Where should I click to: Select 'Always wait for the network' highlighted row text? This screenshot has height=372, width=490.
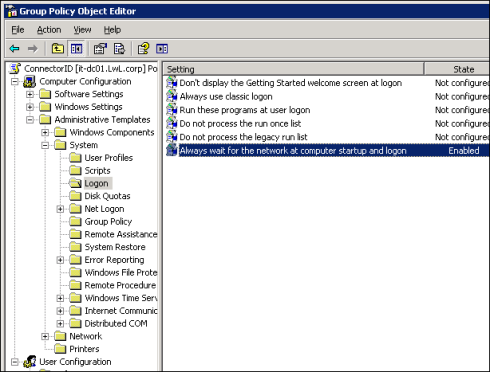pyautogui.click(x=293, y=151)
